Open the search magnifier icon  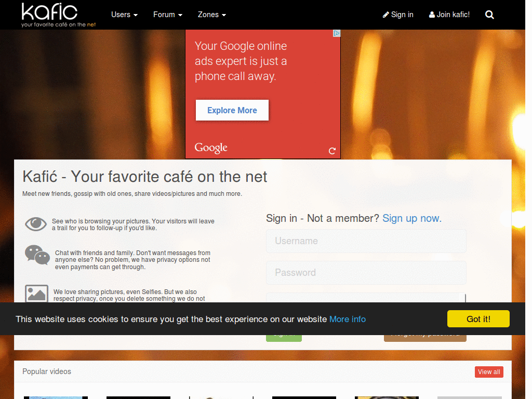pyautogui.click(x=489, y=15)
